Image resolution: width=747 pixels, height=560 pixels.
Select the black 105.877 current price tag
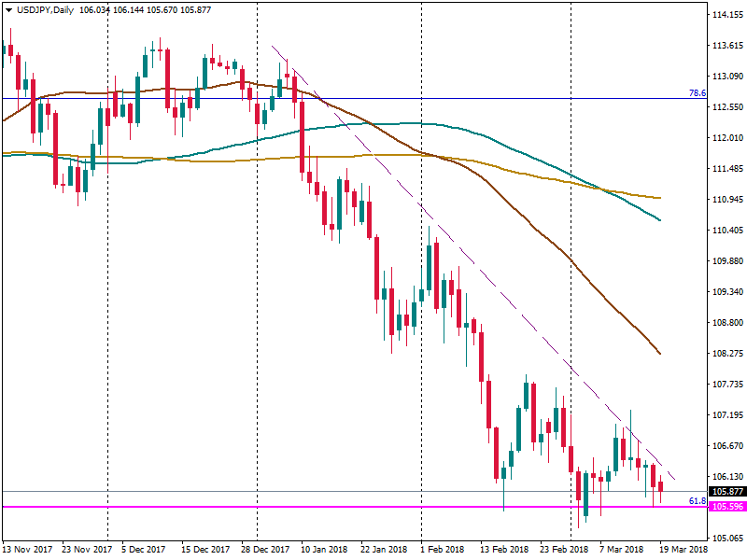pyautogui.click(x=726, y=492)
